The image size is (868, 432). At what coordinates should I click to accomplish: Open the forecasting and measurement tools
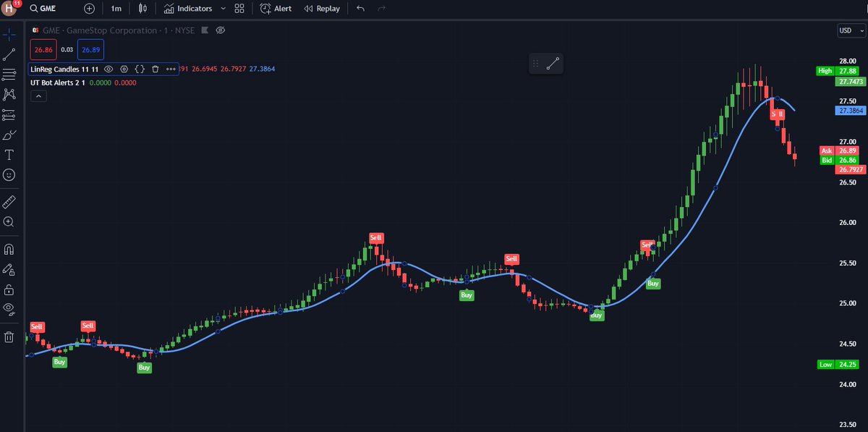9,114
